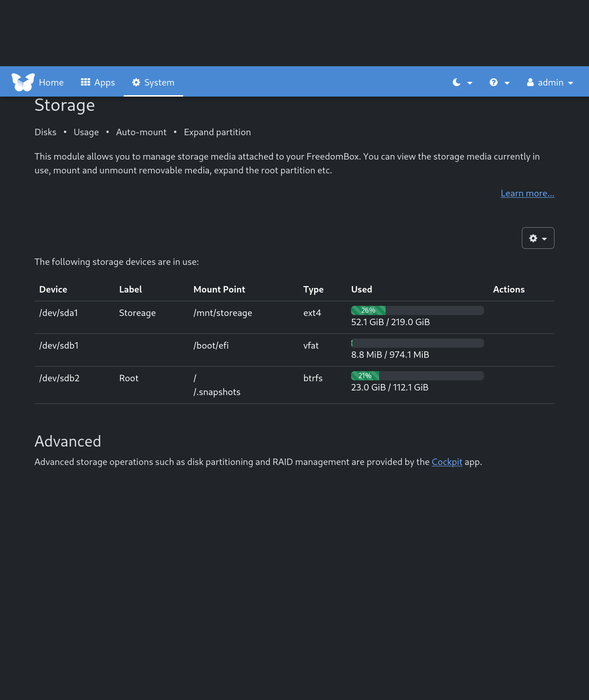Go to the Home menu item
Image resolution: width=589 pixels, height=700 pixels.
[51, 82]
